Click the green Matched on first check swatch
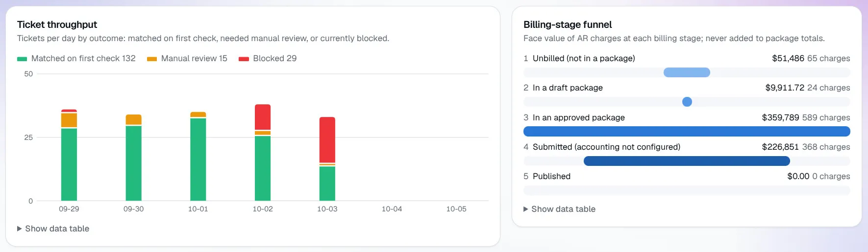 [22, 59]
